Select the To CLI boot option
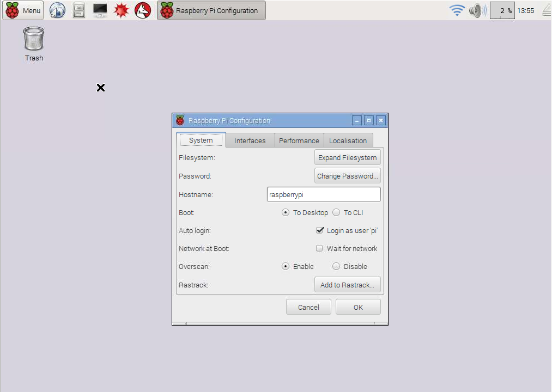 336,212
